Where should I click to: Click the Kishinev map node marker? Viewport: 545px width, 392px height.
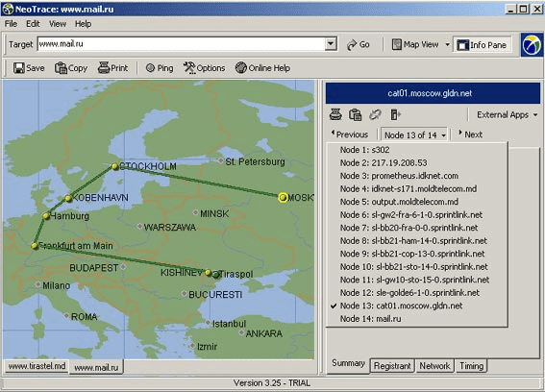[x=209, y=273]
